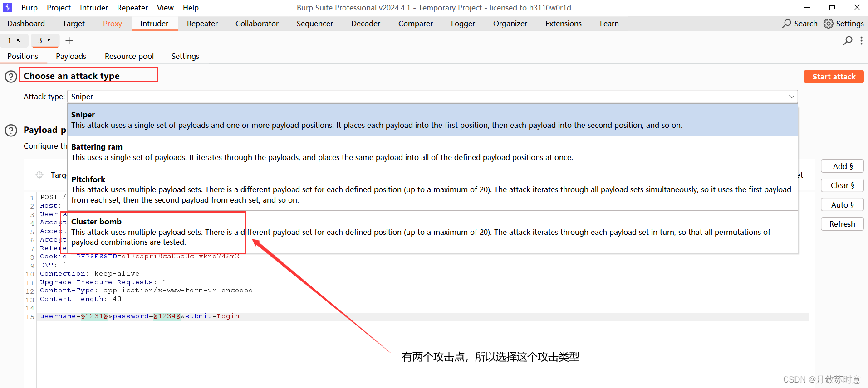This screenshot has height=388, width=868.
Task: Open the Intruder menu
Action: (x=94, y=8)
